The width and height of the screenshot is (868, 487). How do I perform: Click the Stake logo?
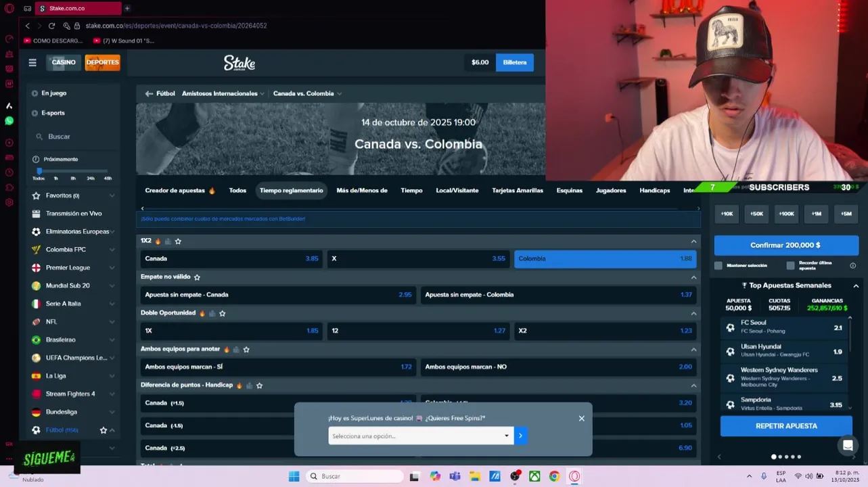[239, 63]
